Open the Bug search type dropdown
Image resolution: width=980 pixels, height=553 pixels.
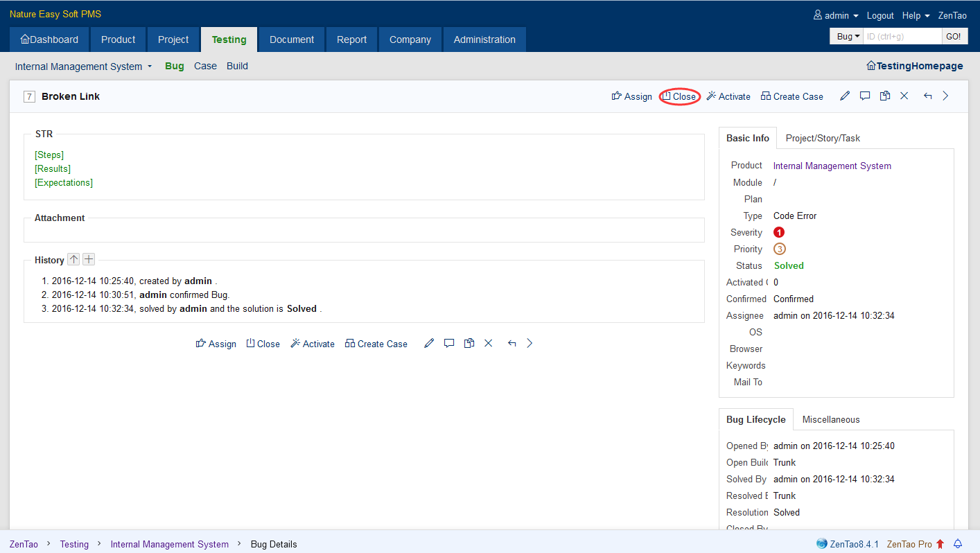[x=847, y=36]
